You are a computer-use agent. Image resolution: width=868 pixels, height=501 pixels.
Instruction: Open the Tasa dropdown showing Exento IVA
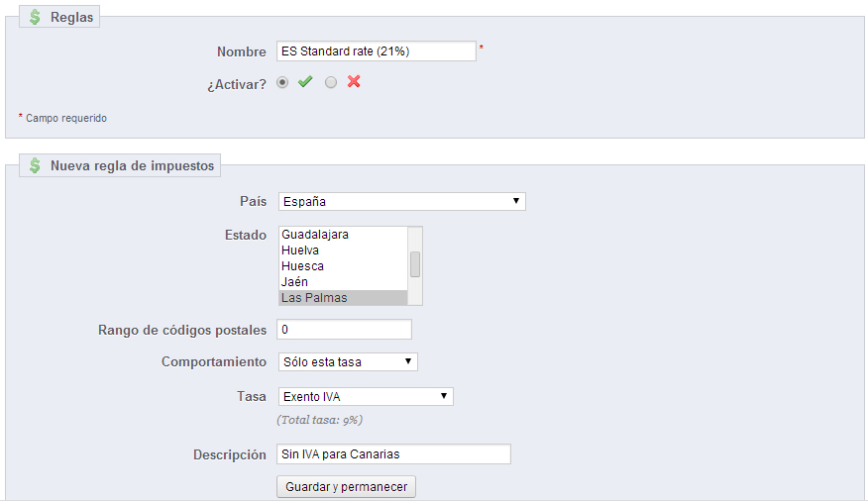(366, 396)
